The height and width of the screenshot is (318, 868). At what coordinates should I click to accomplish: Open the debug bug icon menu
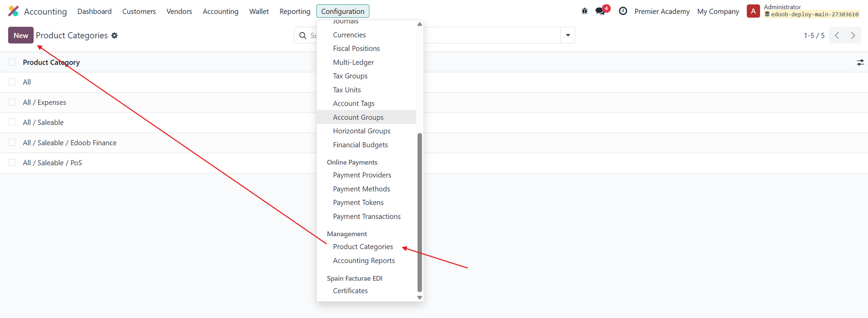coord(585,11)
